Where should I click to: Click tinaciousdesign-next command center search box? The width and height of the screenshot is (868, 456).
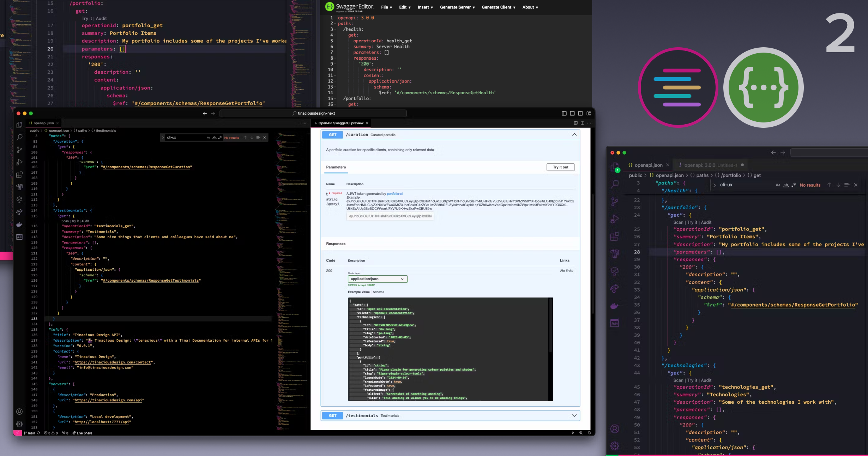(x=313, y=113)
